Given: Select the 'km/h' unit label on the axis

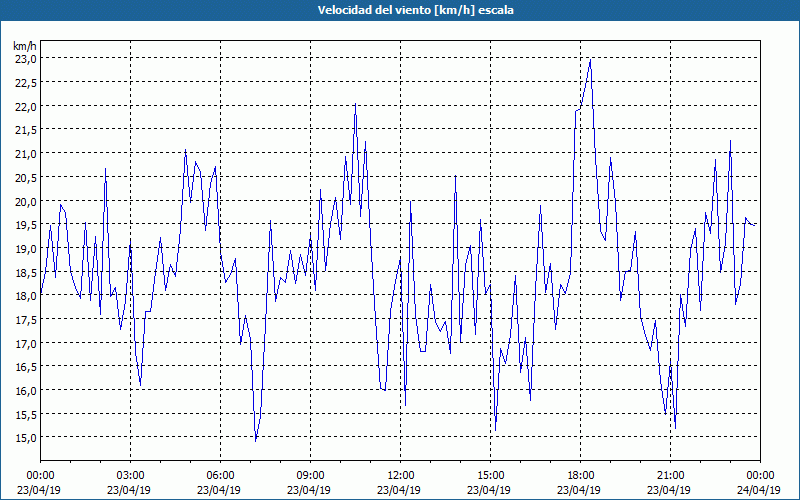Looking at the screenshot, I should coord(24,46).
